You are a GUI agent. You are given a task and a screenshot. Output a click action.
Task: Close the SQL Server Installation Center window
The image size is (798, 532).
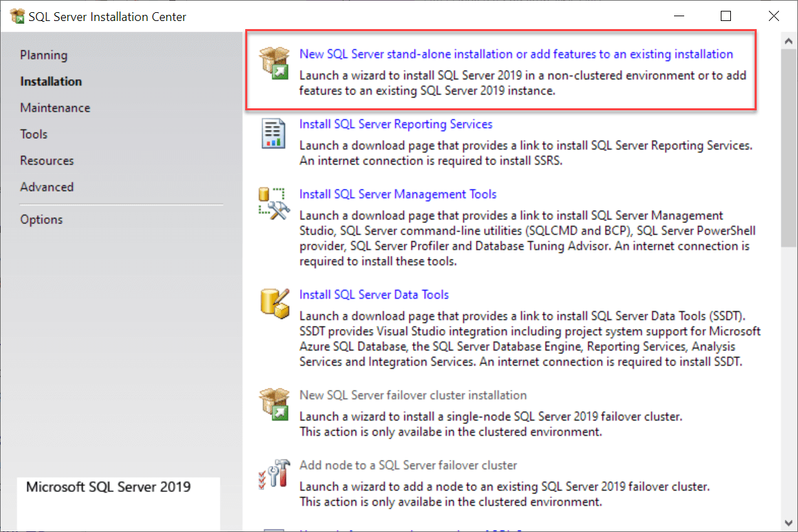pos(774,16)
